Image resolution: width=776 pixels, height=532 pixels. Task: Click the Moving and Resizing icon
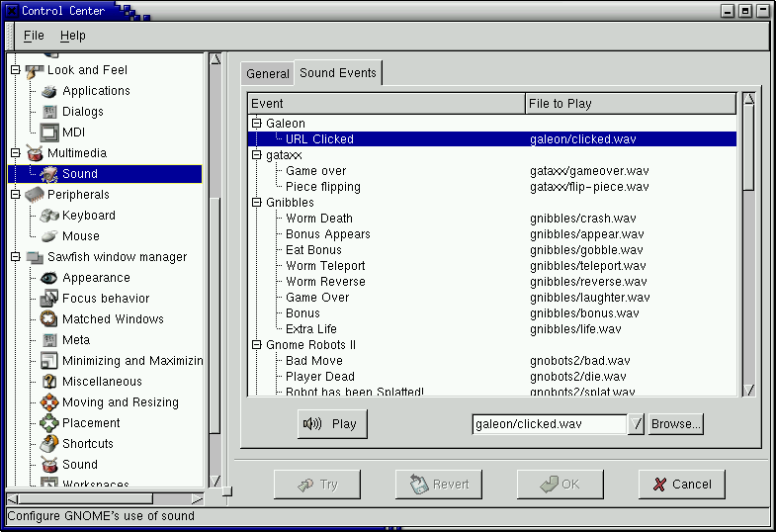tap(49, 402)
